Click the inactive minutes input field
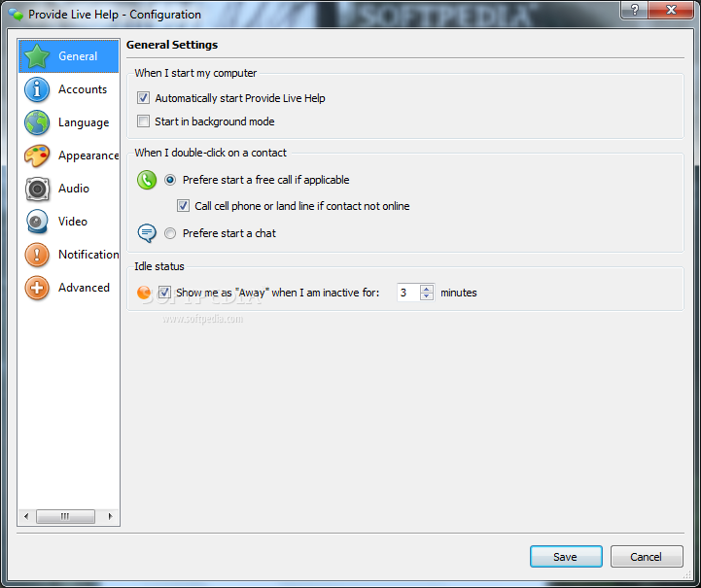The height and width of the screenshot is (588, 701). tap(408, 293)
